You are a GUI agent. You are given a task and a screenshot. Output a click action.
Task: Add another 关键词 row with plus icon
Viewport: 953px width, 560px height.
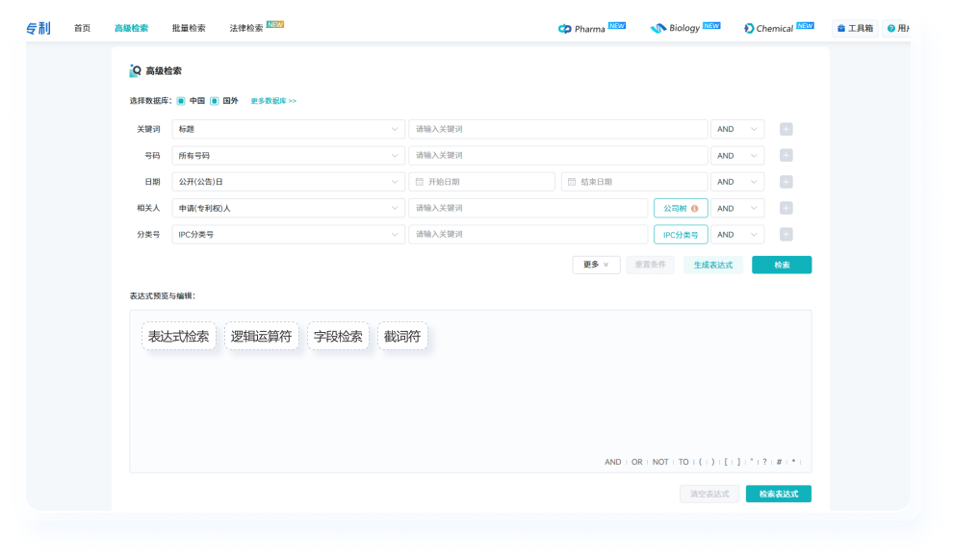[786, 129]
